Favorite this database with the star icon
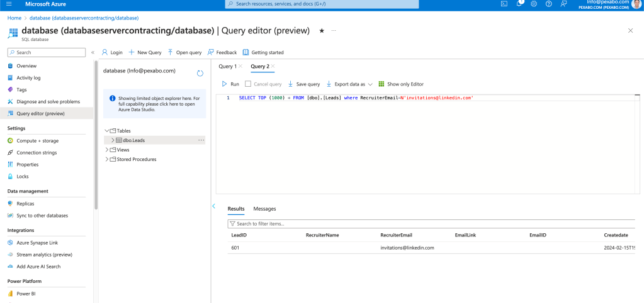The height and width of the screenshot is (303, 644). tap(322, 31)
